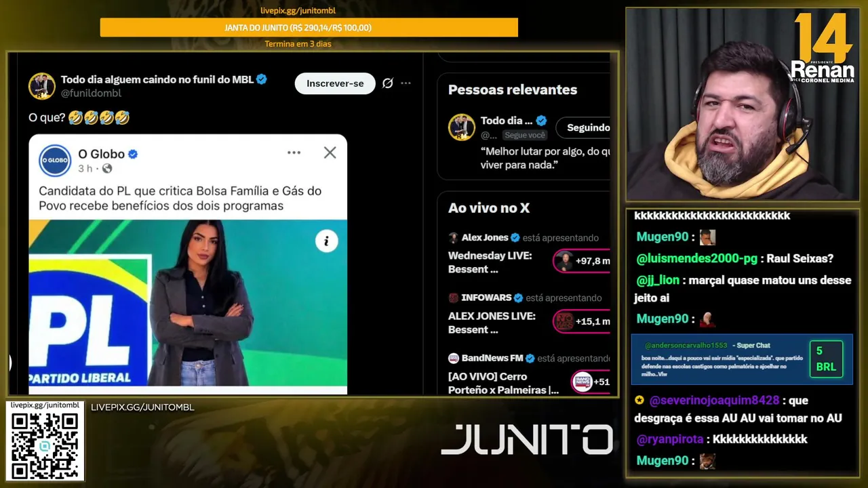Click the '14 Renan' campaign logo on webcam
Image resolution: width=868 pixels, height=488 pixels.
coord(823,49)
